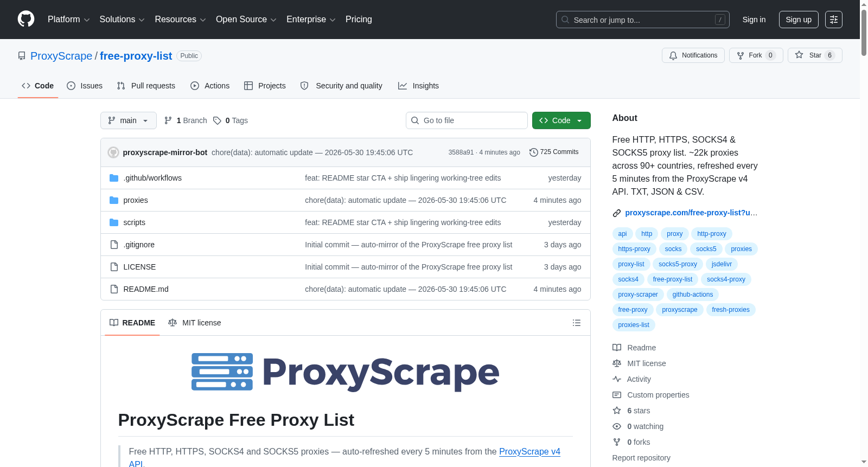The height and width of the screenshot is (467, 868).
Task: Select the README tab
Action: [132, 323]
